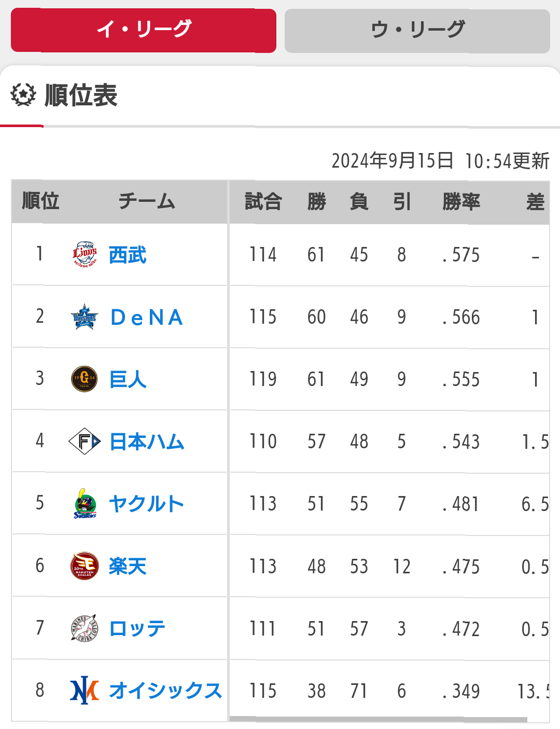This screenshot has height=729, width=560.
Task: Switch to the ウ・リーグ tab
Action: (x=417, y=31)
